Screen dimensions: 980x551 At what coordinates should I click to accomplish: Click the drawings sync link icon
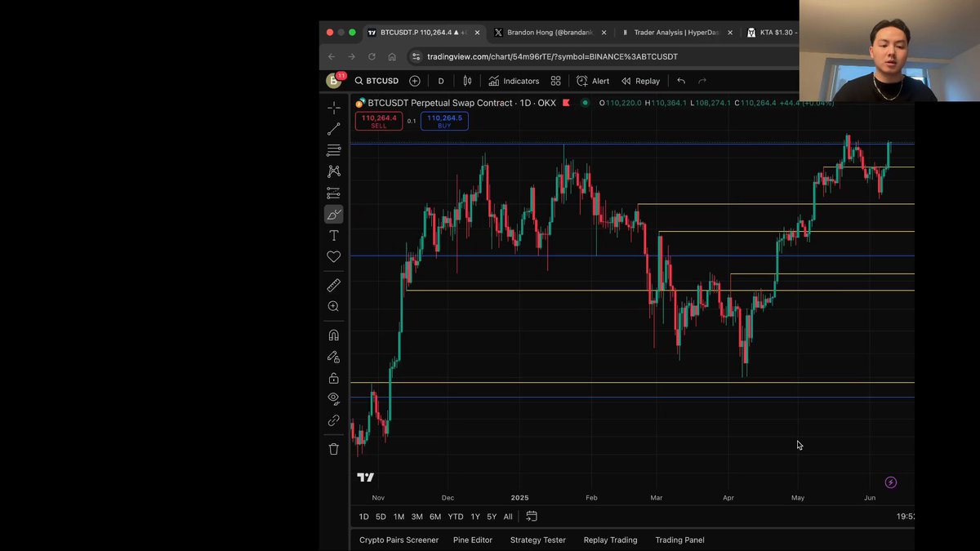point(334,420)
